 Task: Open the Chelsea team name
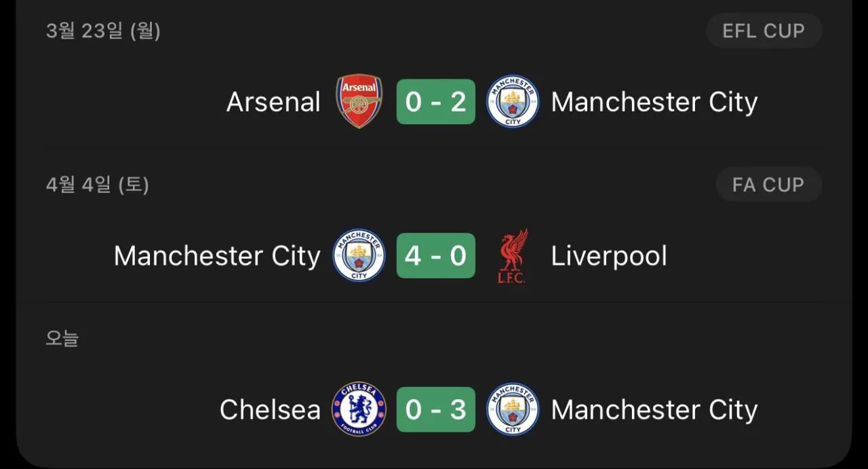click(x=270, y=410)
